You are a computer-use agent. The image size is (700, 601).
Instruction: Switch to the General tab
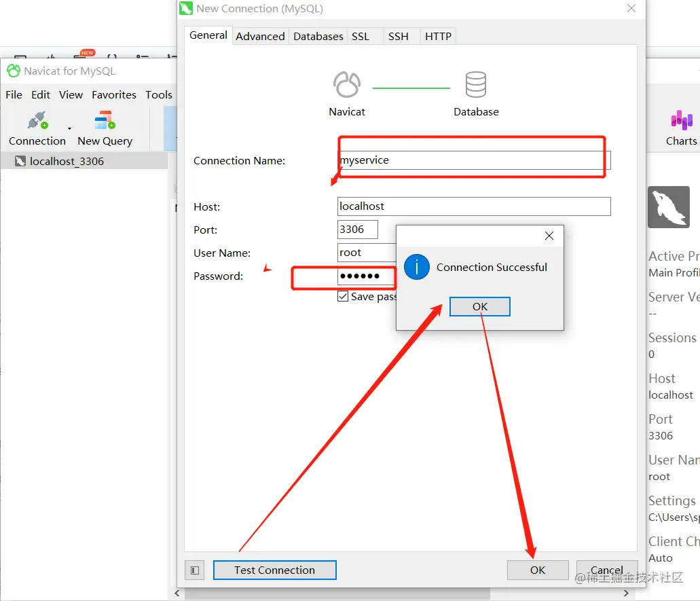click(x=208, y=35)
